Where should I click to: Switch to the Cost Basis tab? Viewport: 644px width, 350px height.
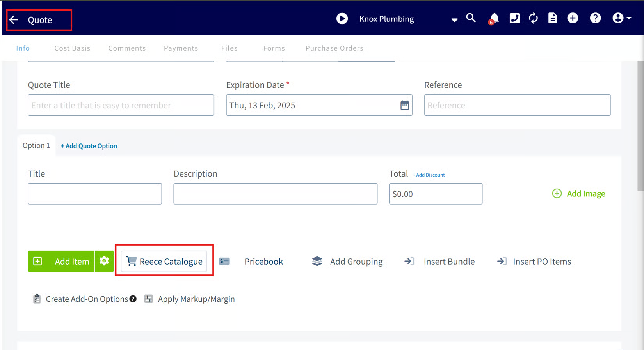click(72, 48)
